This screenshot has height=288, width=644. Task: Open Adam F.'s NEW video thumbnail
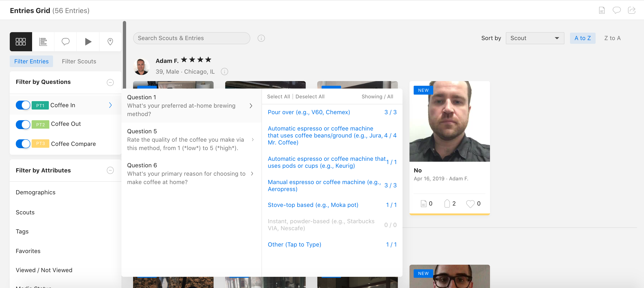click(x=449, y=121)
